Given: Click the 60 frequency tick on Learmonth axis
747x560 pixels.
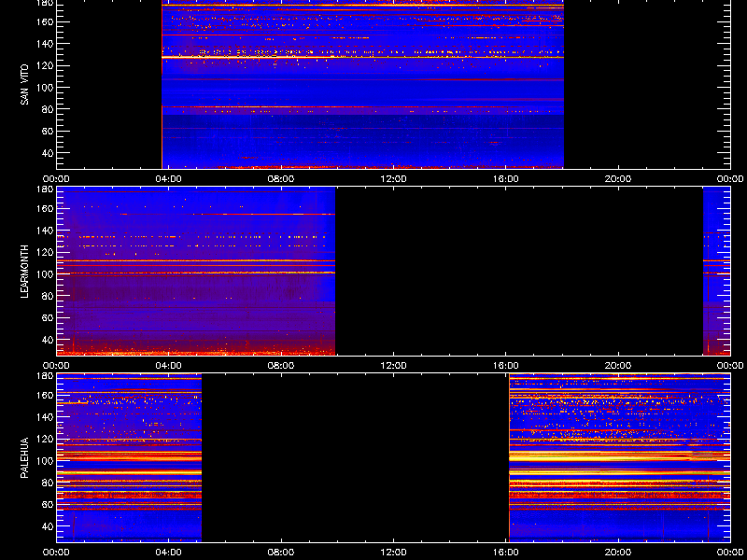Looking at the screenshot, I should [49, 318].
